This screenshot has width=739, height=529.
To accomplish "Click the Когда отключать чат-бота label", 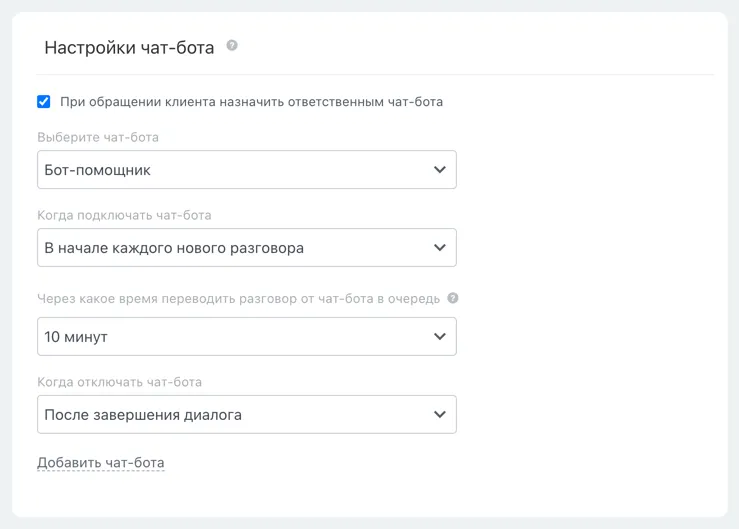I will tap(120, 382).
